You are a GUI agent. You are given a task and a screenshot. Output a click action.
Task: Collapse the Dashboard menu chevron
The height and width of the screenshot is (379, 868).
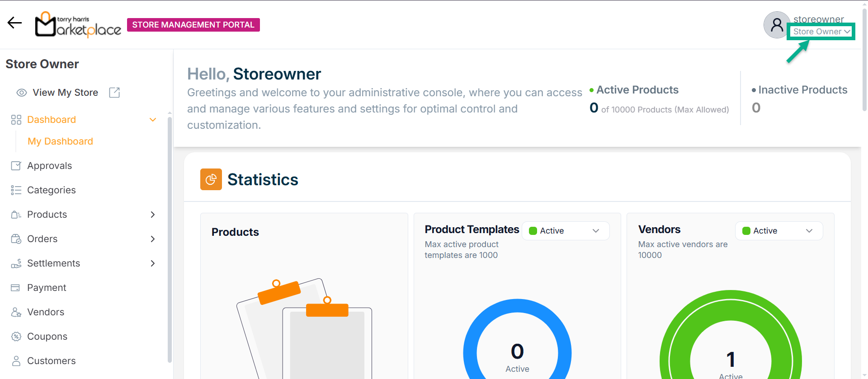(x=153, y=120)
